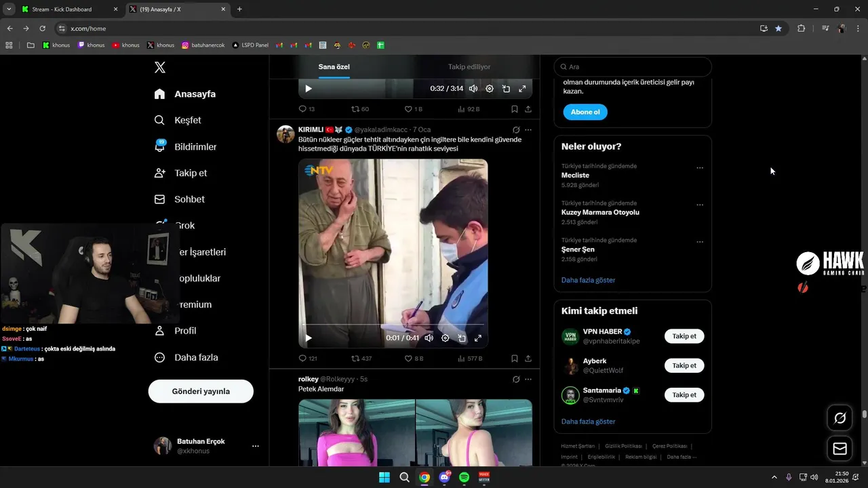Open Keşfet explore page
Image resolution: width=868 pixels, height=488 pixels.
(x=178, y=120)
